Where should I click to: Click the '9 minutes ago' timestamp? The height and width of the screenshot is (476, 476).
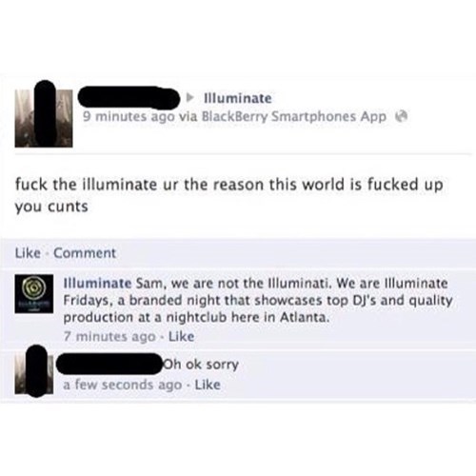(x=129, y=116)
